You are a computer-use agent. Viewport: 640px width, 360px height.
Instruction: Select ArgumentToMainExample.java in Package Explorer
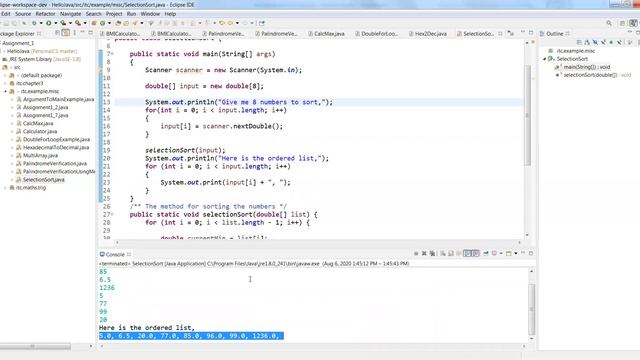pos(58,99)
